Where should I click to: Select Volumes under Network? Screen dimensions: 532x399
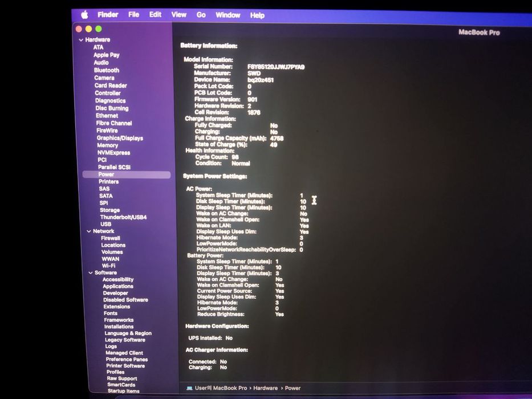tap(112, 252)
